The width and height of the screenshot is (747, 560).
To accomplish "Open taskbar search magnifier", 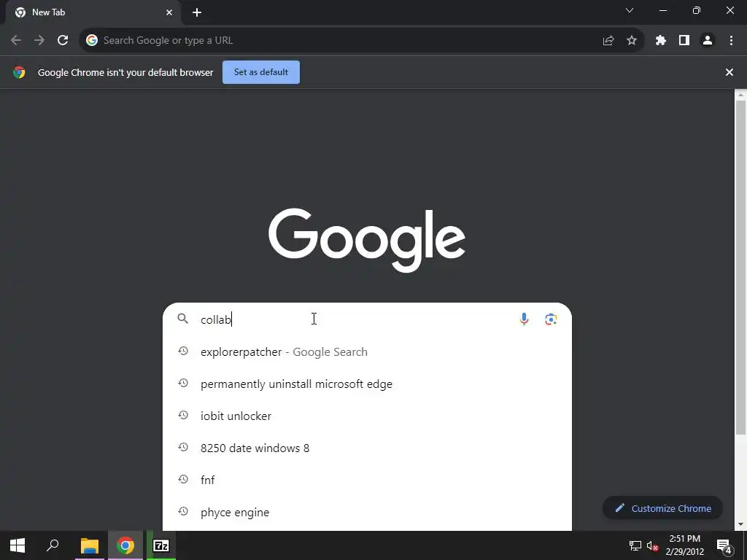I will point(53,545).
